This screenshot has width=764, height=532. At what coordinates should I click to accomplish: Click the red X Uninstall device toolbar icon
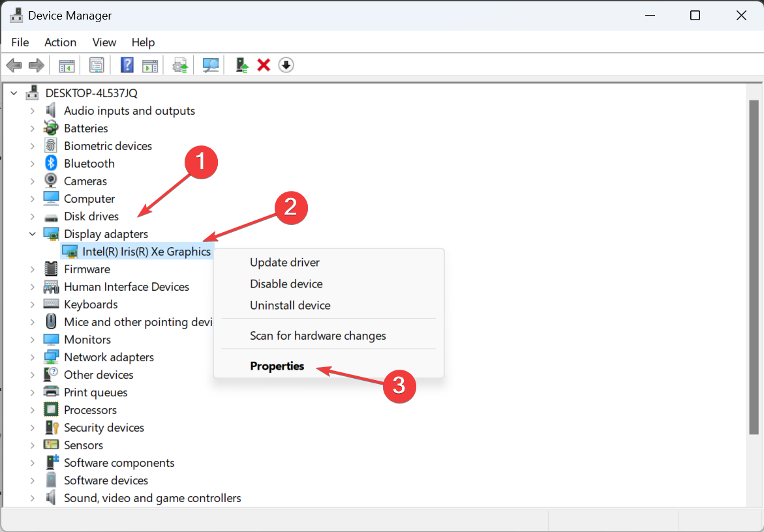(x=264, y=65)
